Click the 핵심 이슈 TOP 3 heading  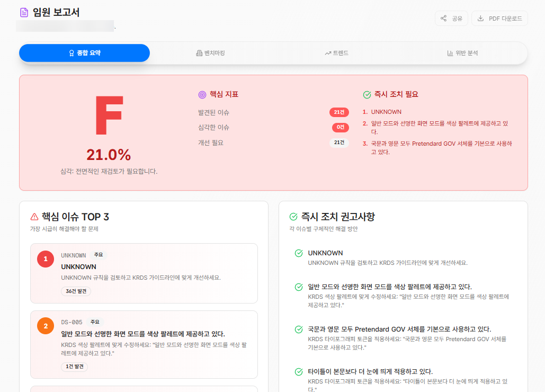point(75,217)
